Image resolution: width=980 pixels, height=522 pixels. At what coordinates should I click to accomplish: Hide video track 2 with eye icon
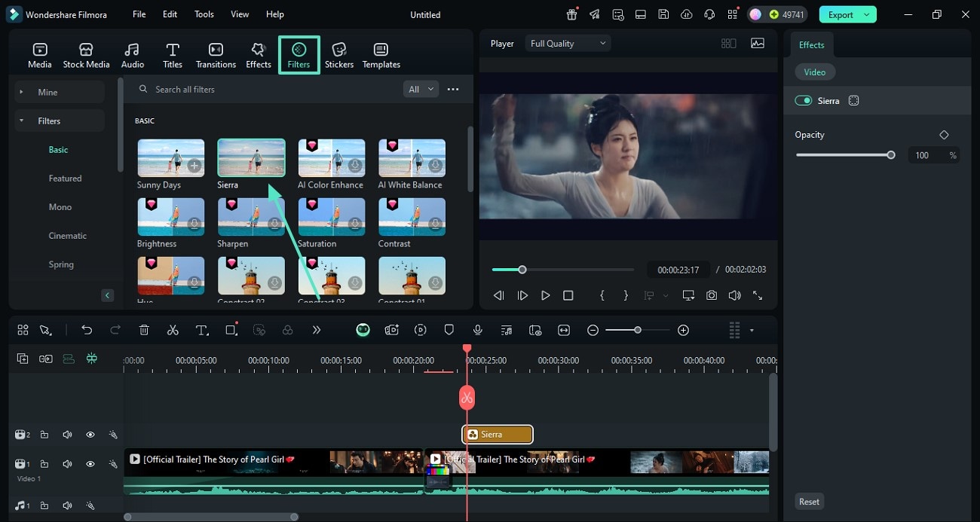point(90,435)
